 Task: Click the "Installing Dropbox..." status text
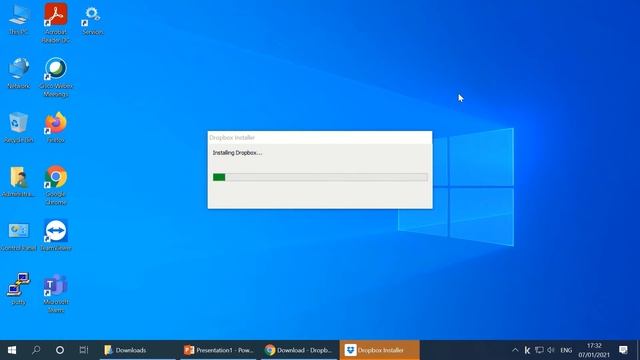tap(237, 153)
